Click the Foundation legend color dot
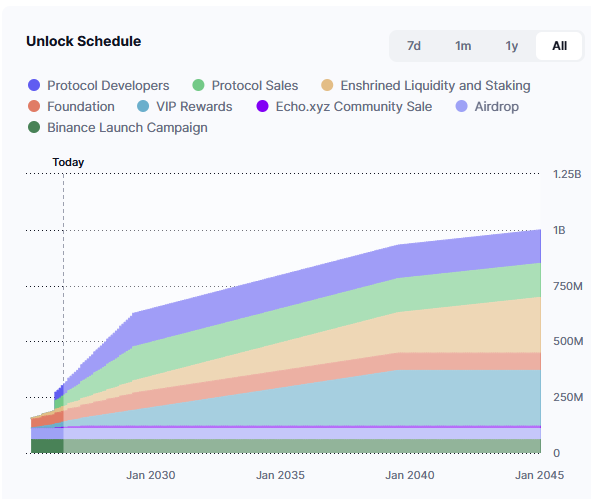 (34, 106)
